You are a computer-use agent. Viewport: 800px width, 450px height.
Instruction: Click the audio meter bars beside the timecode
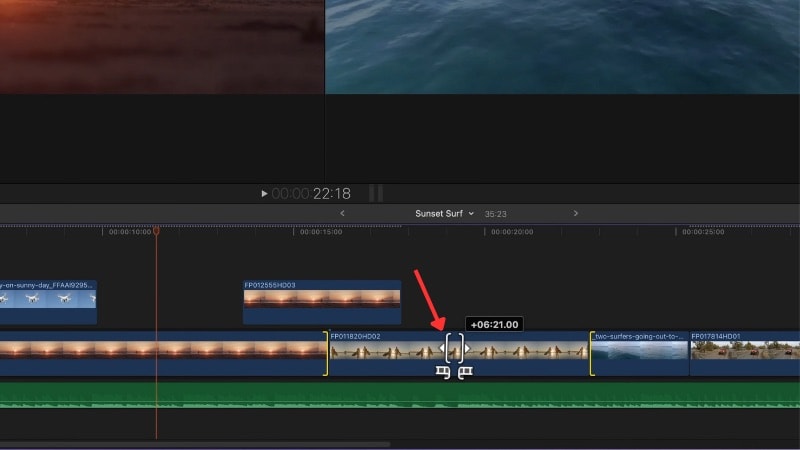point(376,193)
